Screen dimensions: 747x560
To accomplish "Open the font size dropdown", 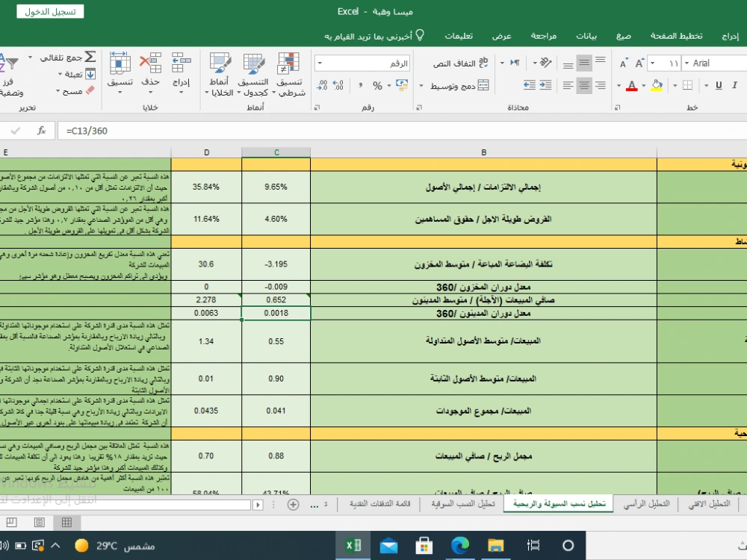I will [652, 63].
